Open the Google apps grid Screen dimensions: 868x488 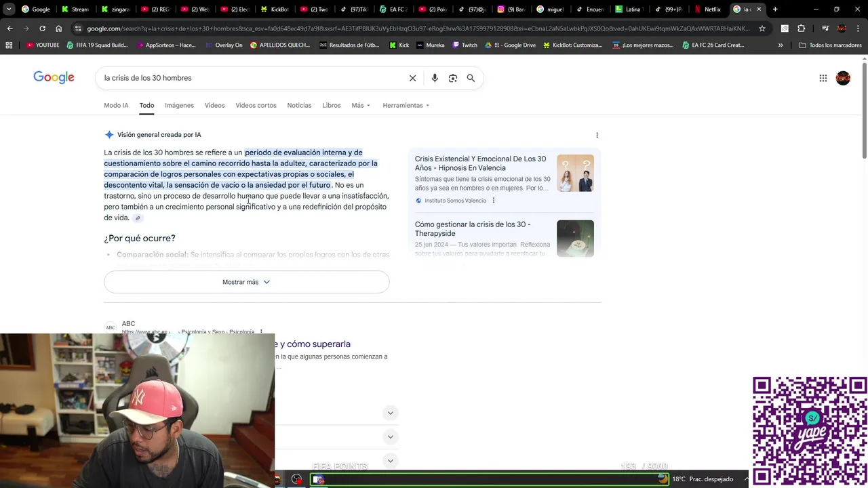click(x=823, y=78)
